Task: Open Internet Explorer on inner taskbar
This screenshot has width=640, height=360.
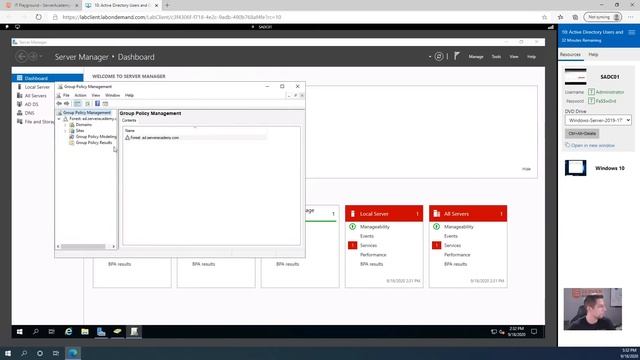Action: click(69, 331)
